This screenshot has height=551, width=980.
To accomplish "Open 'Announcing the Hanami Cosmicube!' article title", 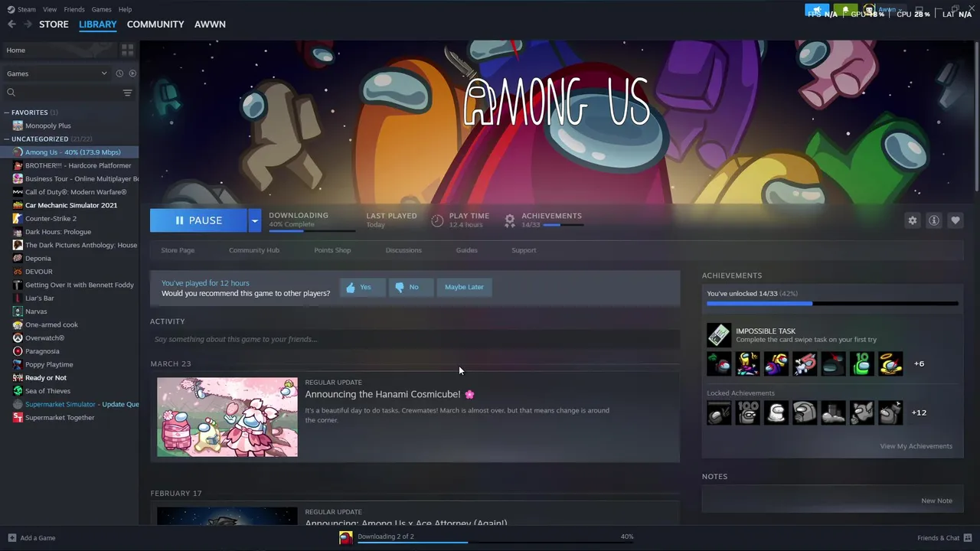I will [x=390, y=394].
